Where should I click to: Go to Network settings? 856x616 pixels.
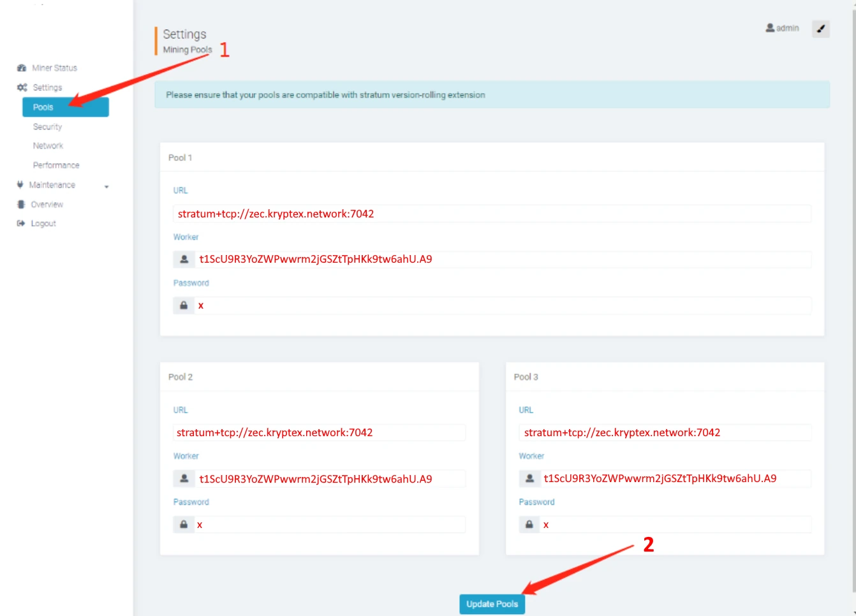click(48, 146)
